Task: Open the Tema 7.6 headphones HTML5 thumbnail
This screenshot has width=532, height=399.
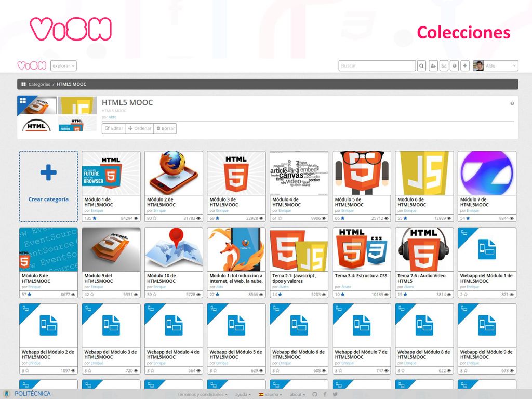Action: (424, 249)
